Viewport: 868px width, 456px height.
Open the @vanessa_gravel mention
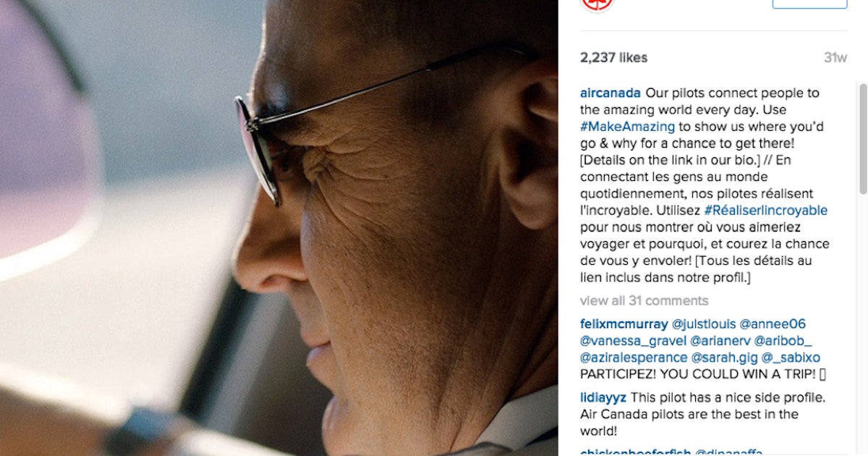coord(633,341)
